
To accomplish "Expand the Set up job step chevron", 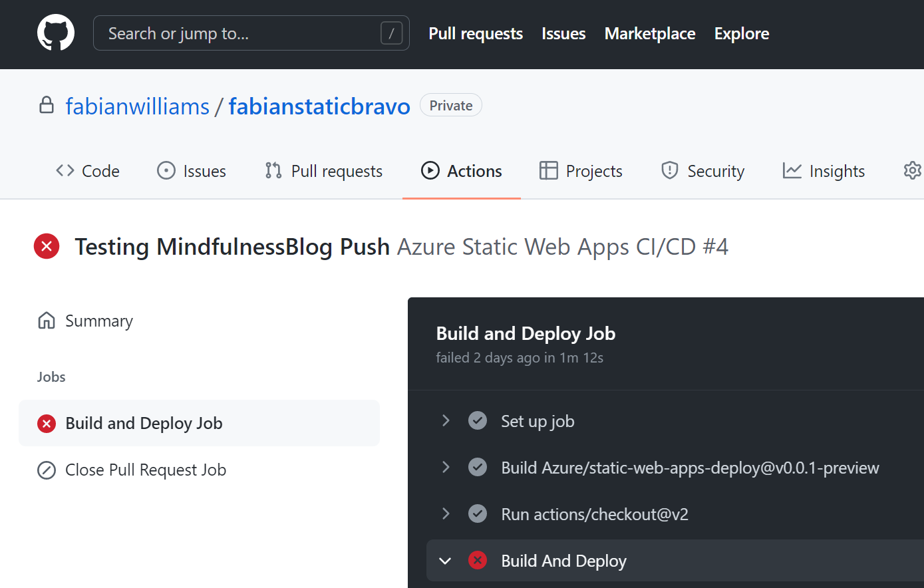I will (x=446, y=421).
